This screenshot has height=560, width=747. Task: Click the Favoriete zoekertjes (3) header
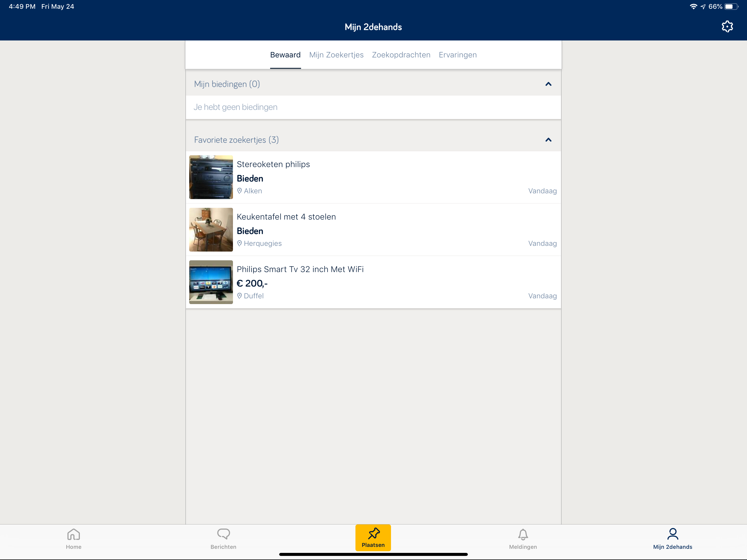237,140
